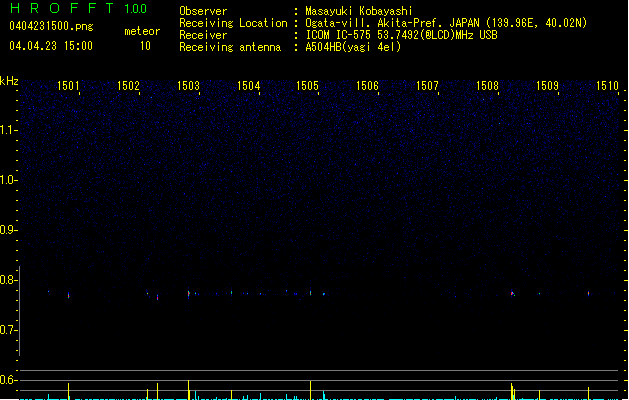Click the 1503 time axis label
Image resolution: width=629 pixels, height=400 pixels.
click(188, 86)
